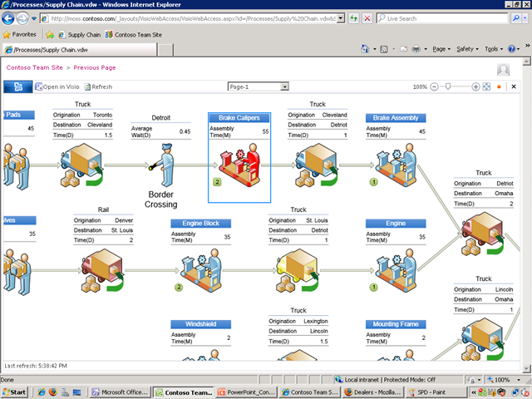Image resolution: width=532 pixels, height=399 pixels.
Task: Open the Home options dropdown arrow
Action: [x=375, y=49]
